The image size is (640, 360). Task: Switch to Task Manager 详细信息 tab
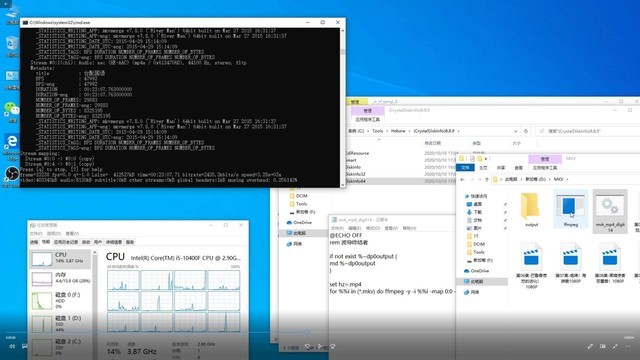point(114,242)
